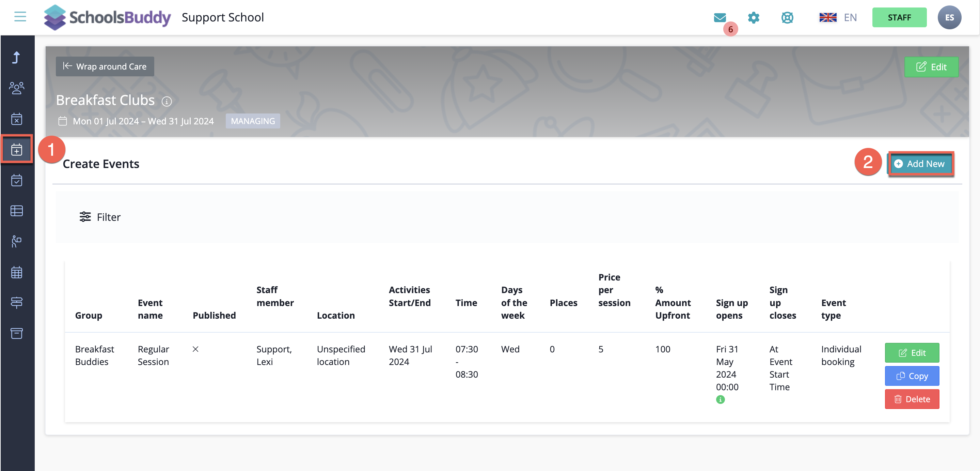Click the SchoolsBuddy logo
The height and width of the screenshot is (471, 980).
click(107, 17)
